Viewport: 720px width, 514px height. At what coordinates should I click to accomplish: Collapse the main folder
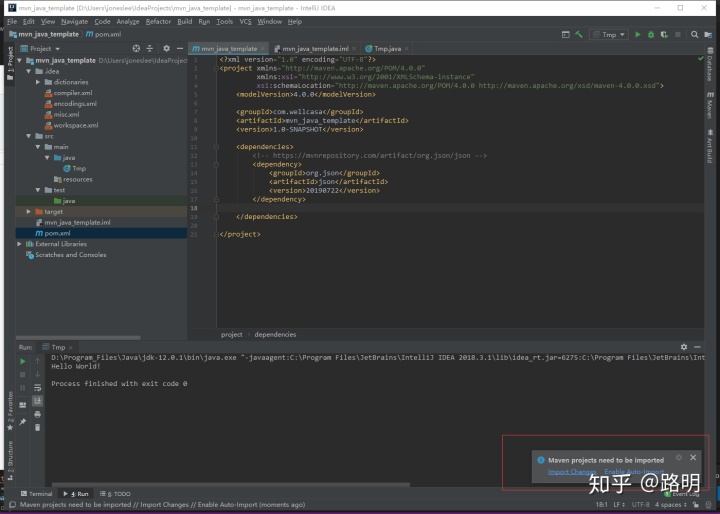coord(38,147)
